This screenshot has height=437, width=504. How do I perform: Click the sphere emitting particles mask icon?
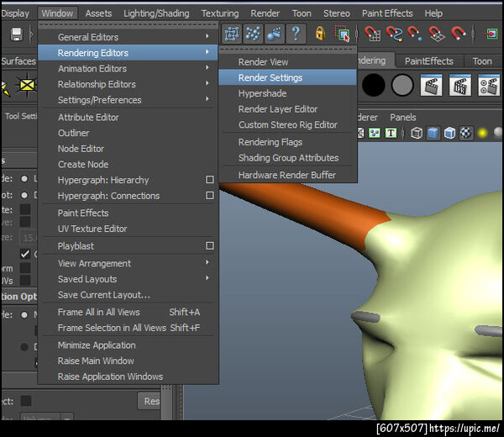[x=274, y=34]
